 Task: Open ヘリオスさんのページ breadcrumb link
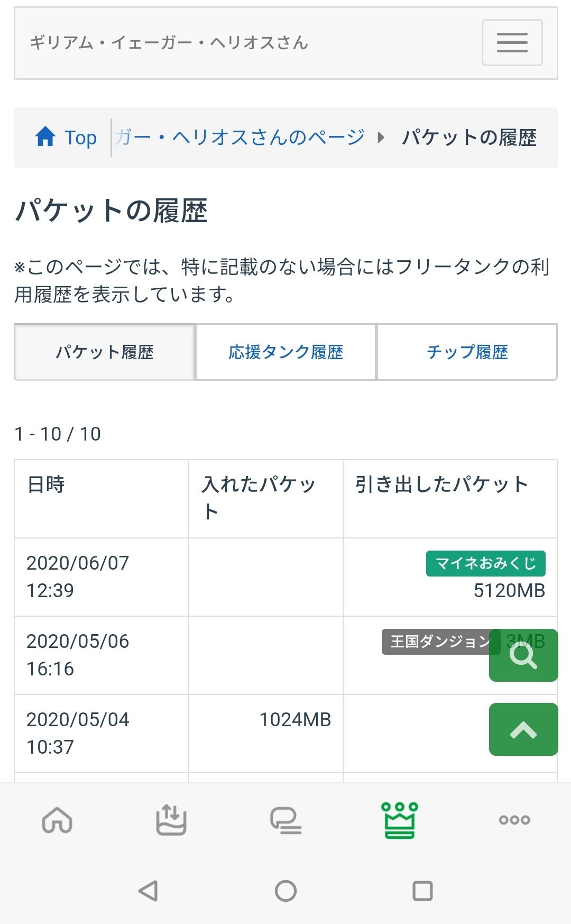(240, 138)
